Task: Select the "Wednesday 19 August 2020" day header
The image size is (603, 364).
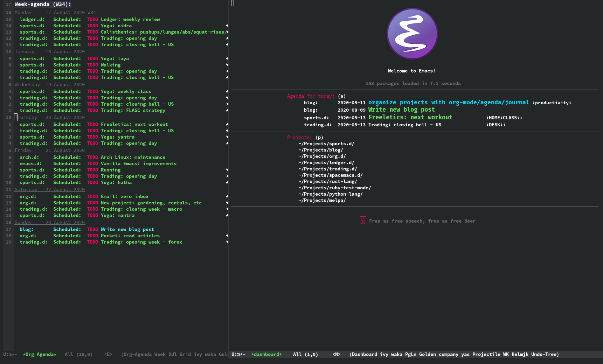Action: pos(50,84)
